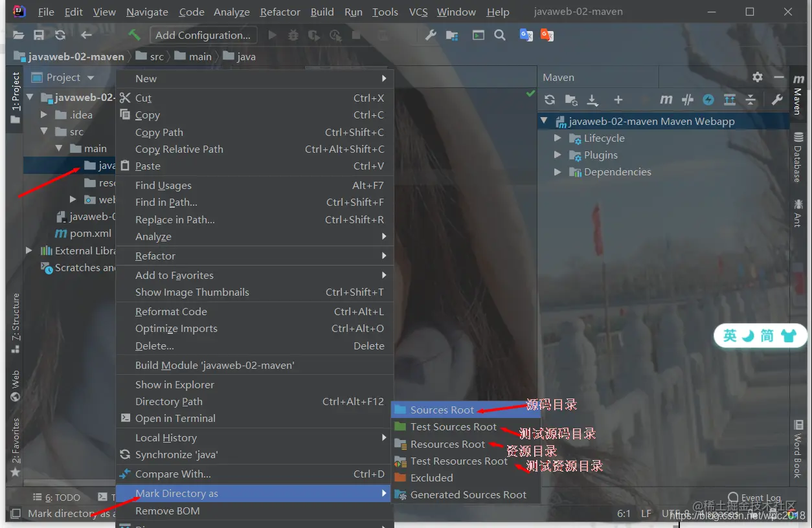
Task: Expand the Plugins node
Action: point(558,155)
